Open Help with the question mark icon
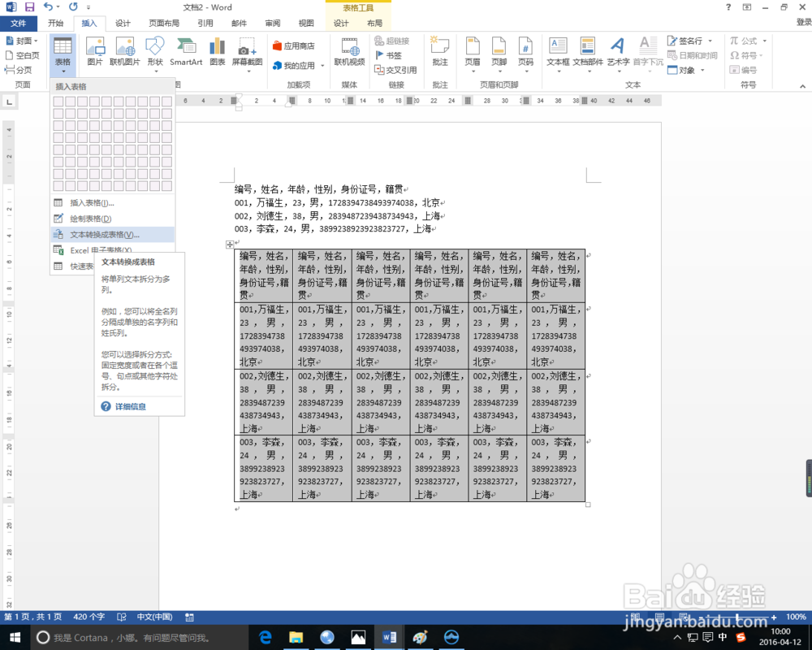This screenshot has height=650, width=812. point(728,7)
